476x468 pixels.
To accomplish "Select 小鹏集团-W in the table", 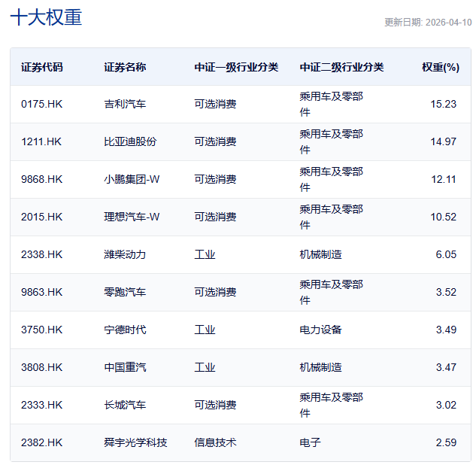I will pos(132,179).
